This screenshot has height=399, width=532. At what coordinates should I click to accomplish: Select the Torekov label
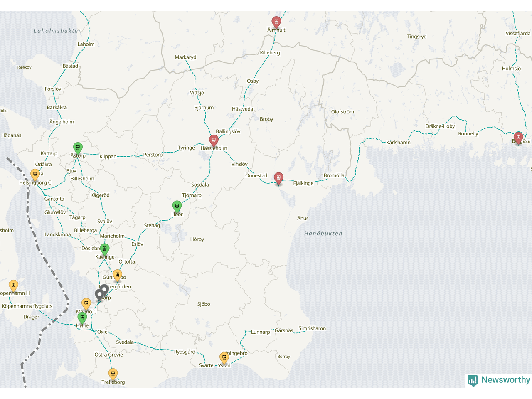coord(24,67)
